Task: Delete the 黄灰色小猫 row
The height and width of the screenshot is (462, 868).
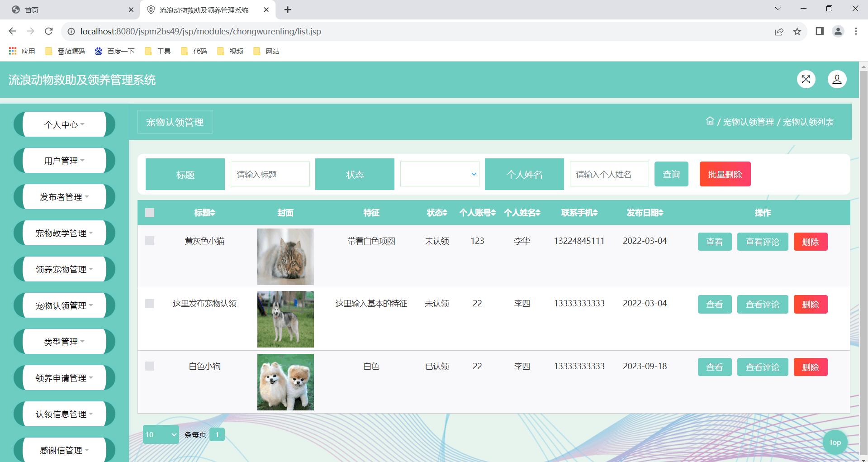Action: (811, 242)
